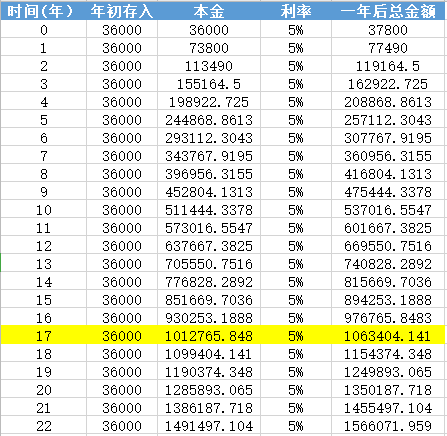Click highlighted cell 1012765.848
447x436 pixels.
tap(209, 336)
